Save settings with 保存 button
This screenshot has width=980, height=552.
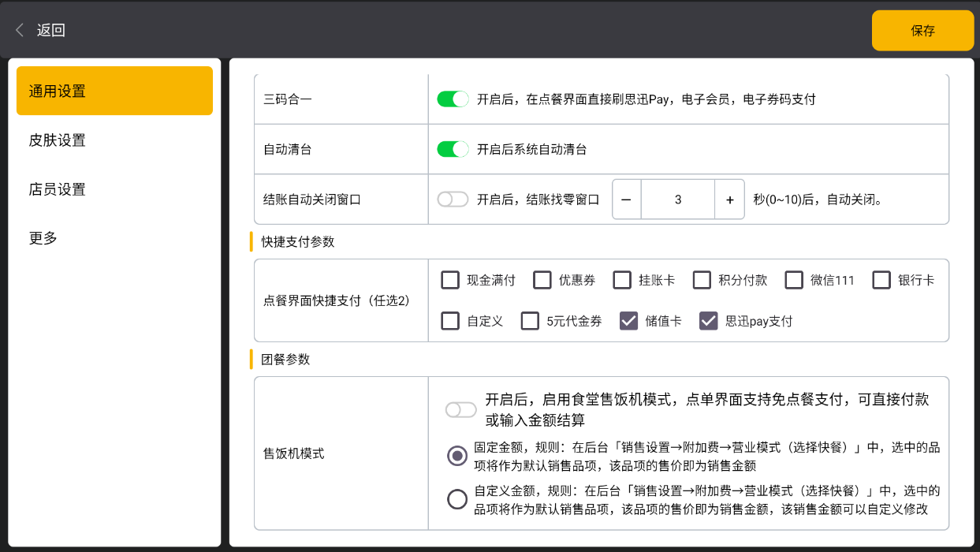(922, 31)
